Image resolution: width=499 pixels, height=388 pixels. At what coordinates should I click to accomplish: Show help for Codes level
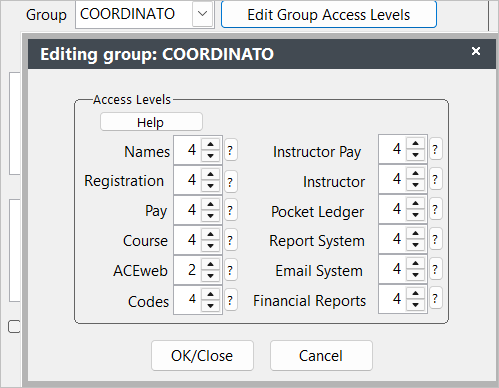(x=230, y=300)
